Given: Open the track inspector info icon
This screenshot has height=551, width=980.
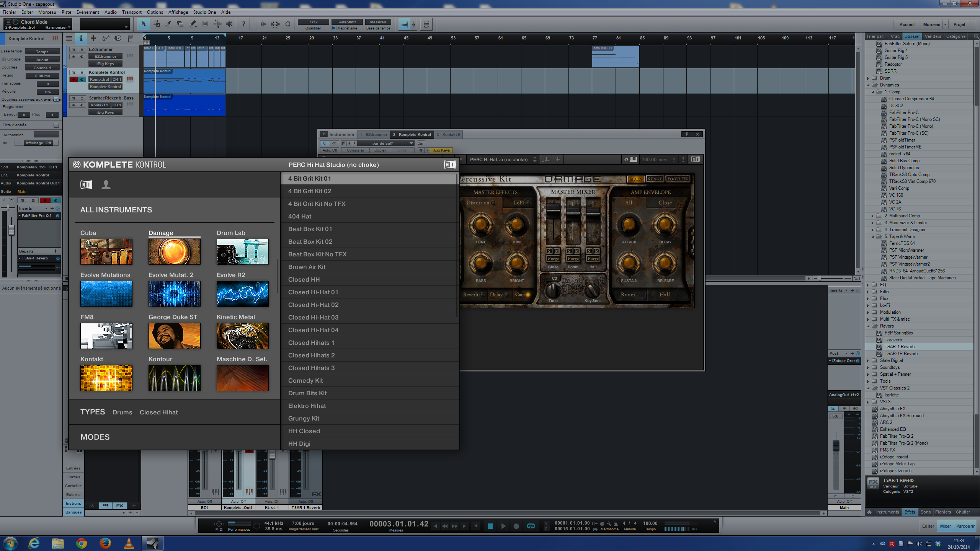Looking at the screenshot, I should tap(81, 39).
